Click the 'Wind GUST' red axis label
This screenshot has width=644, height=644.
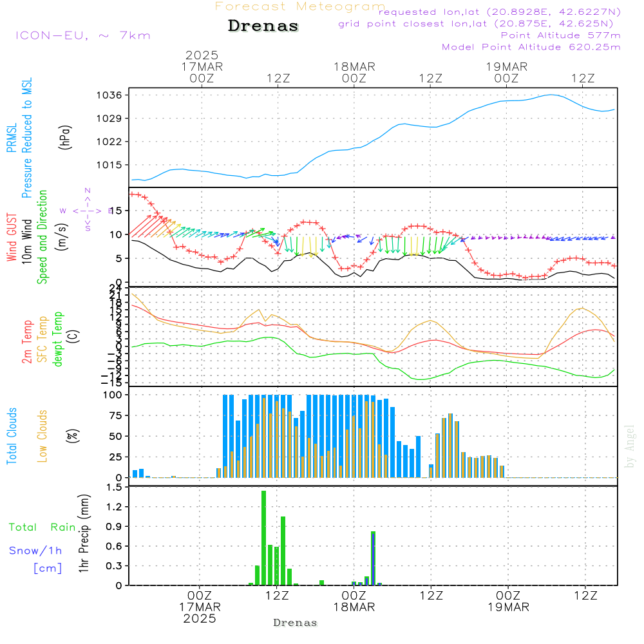[x=12, y=237]
